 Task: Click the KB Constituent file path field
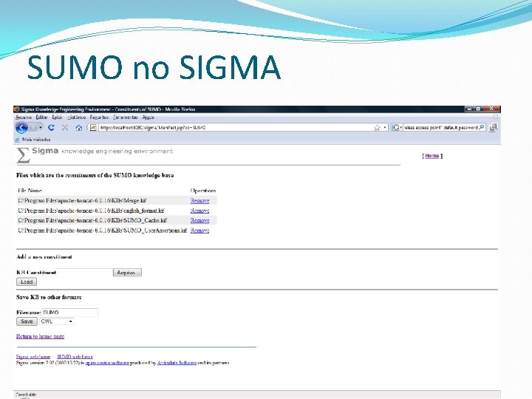84,273
